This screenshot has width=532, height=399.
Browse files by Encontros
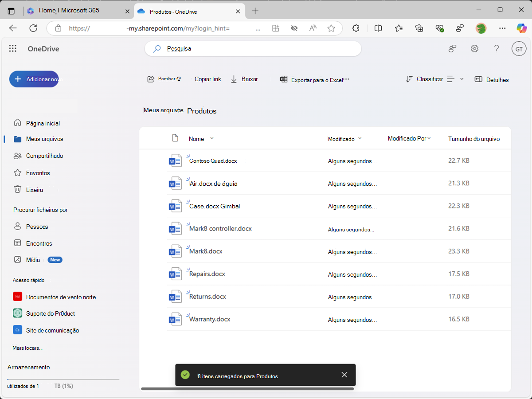click(39, 243)
